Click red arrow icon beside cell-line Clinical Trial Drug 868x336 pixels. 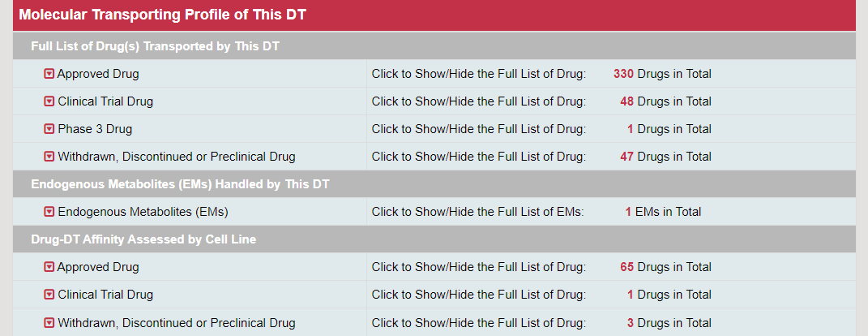[x=49, y=295]
